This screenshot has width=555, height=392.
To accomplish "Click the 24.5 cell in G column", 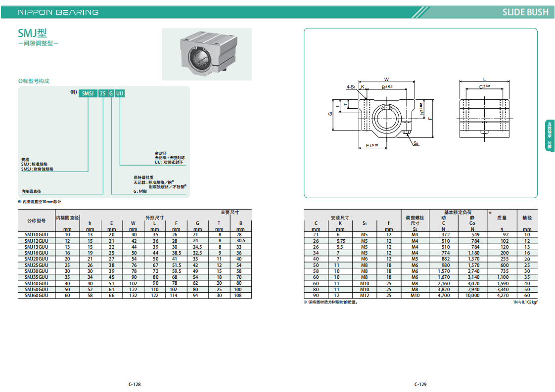I will [197, 247].
